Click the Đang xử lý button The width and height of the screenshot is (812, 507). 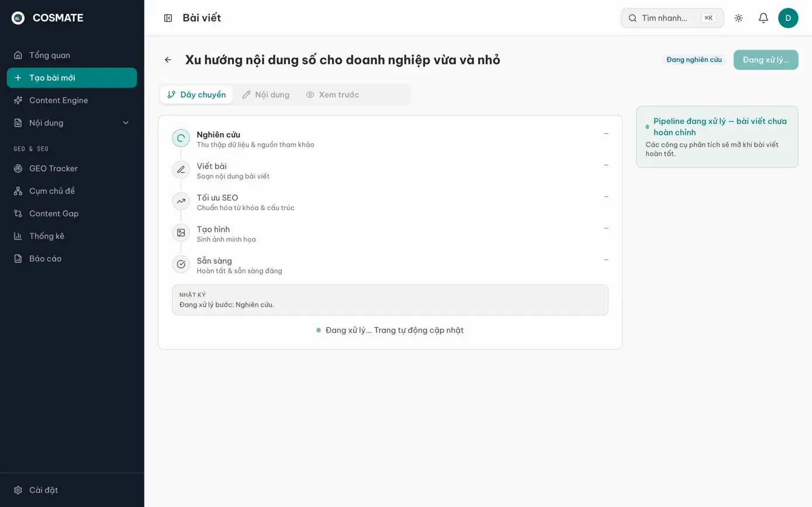[766, 60]
